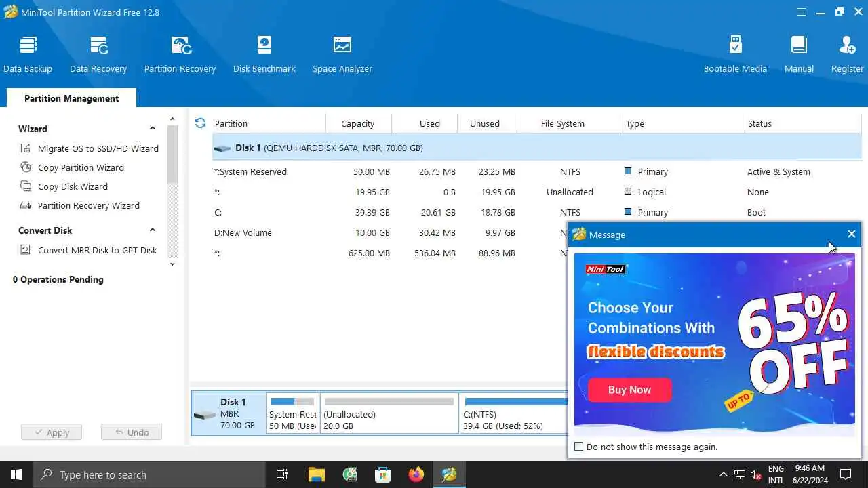Open the hamburger menu in the title bar
868x488 pixels.
(802, 12)
